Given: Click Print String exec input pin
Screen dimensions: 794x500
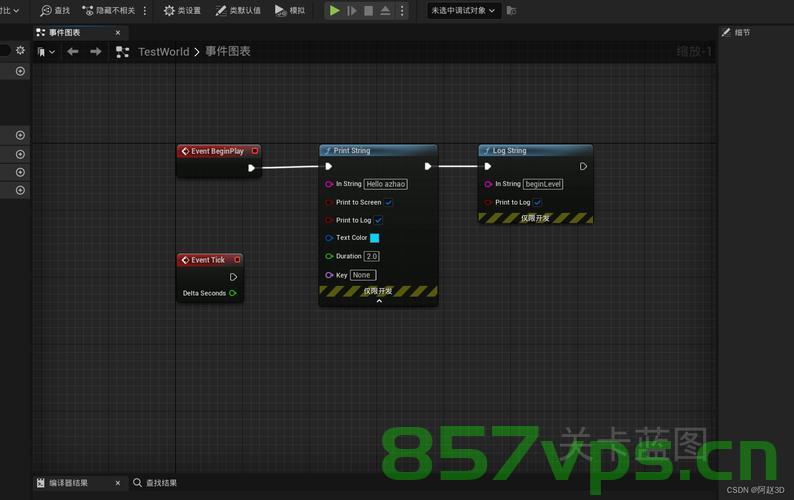Looking at the screenshot, I should click(328, 166).
